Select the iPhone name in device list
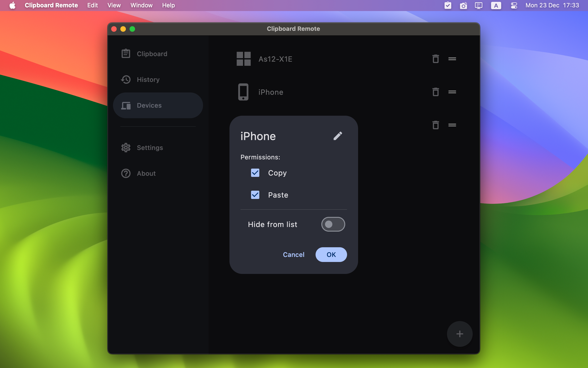This screenshot has height=368, width=588. point(271,92)
